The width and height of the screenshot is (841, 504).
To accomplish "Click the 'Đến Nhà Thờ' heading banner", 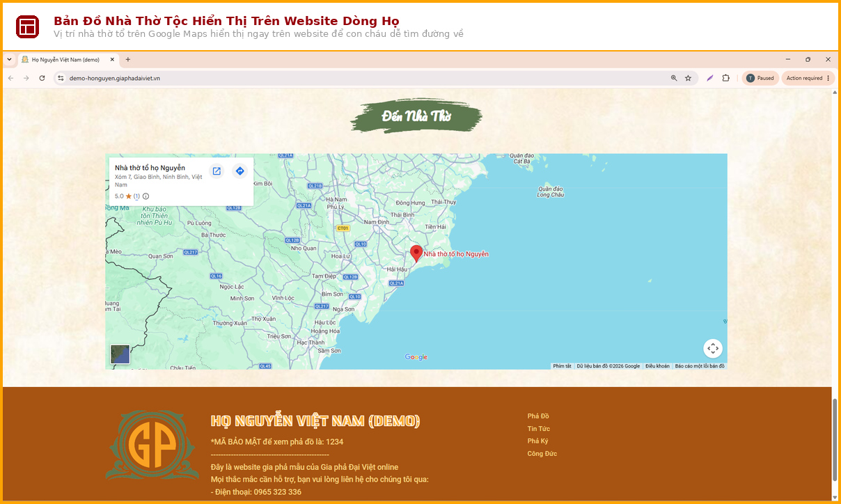I will (x=417, y=116).
